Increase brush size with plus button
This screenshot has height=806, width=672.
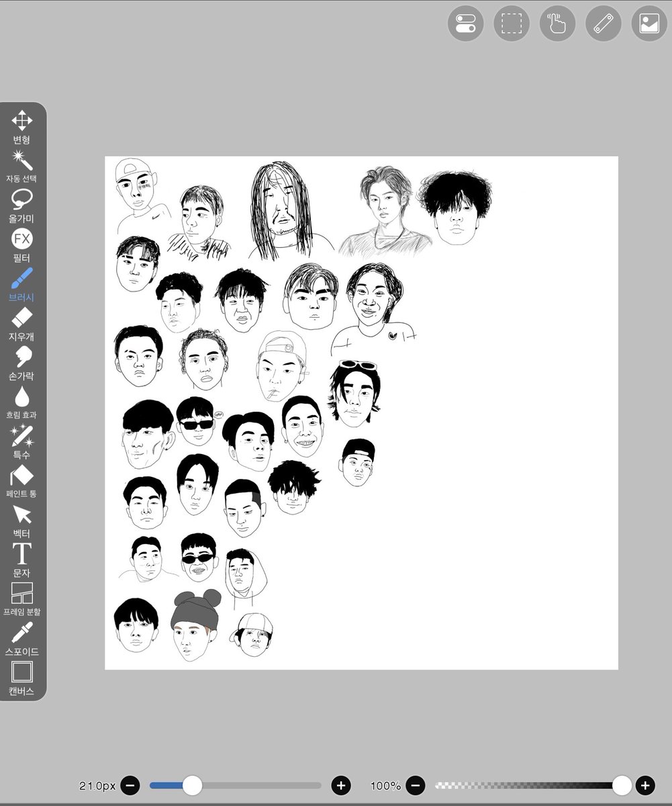[x=341, y=785]
